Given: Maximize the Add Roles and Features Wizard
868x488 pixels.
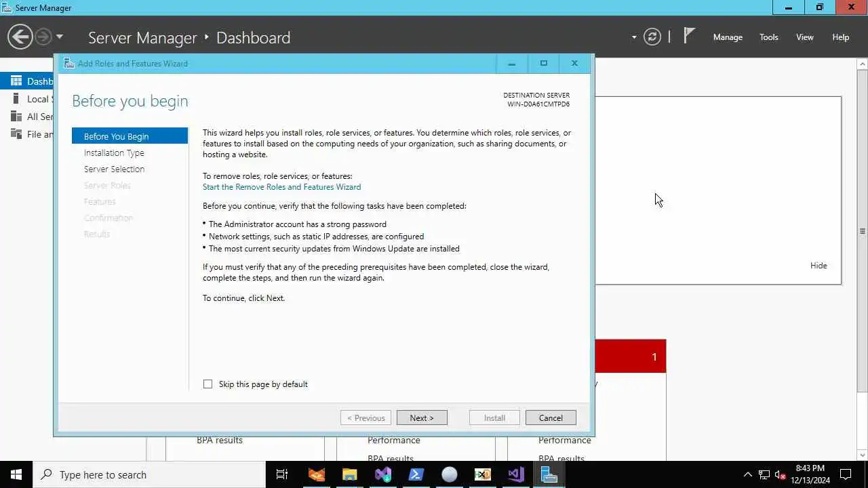Looking at the screenshot, I should click(x=543, y=63).
